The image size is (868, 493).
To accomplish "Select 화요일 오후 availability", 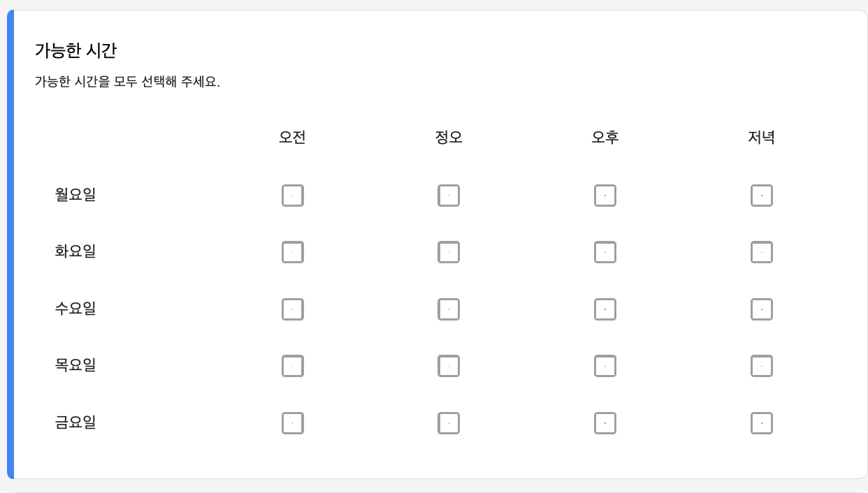I will 605,252.
